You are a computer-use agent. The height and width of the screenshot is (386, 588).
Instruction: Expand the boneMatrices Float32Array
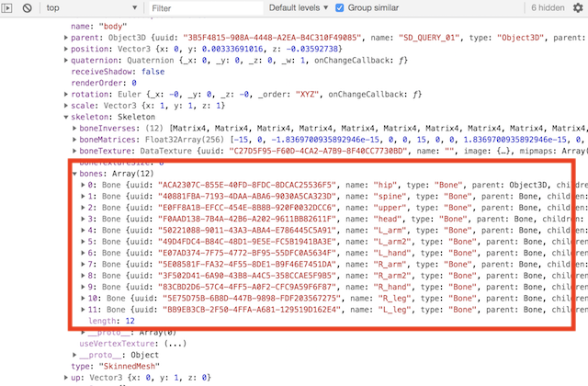click(74, 140)
